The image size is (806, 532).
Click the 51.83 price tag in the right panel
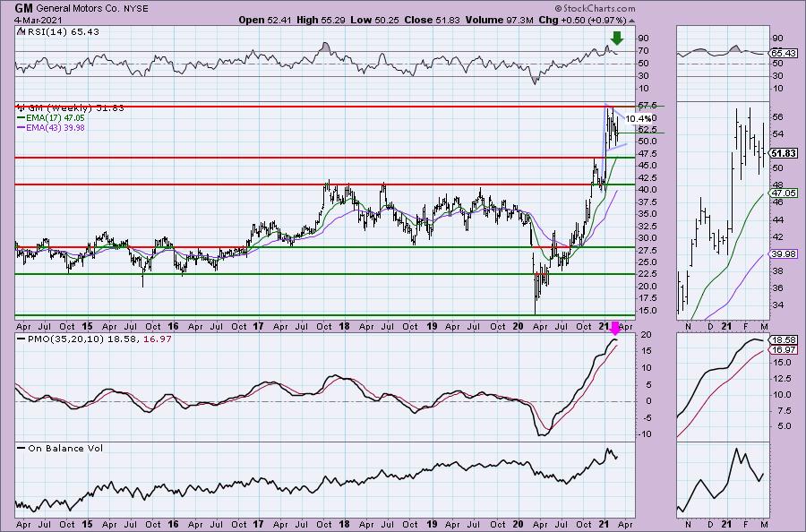[784, 153]
